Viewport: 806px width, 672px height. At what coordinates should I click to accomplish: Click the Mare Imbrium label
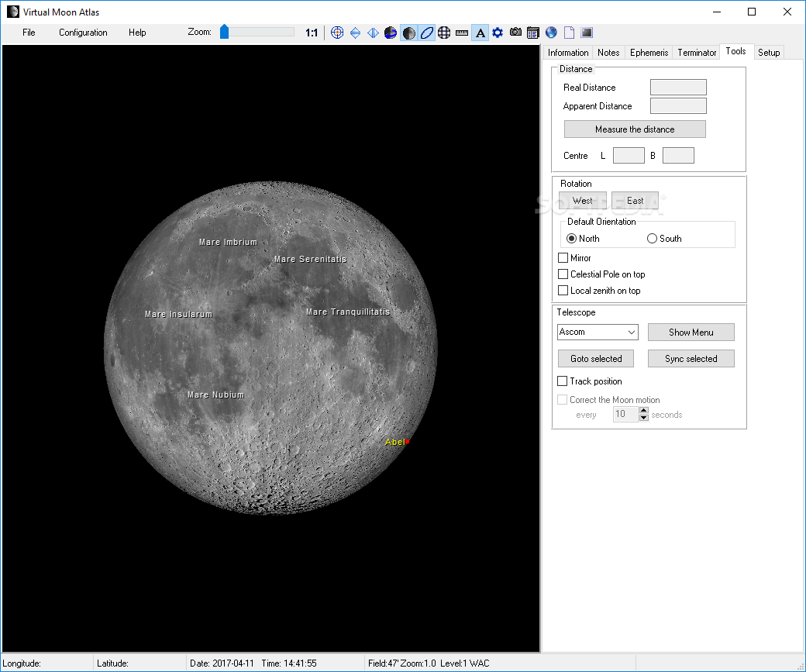(228, 242)
